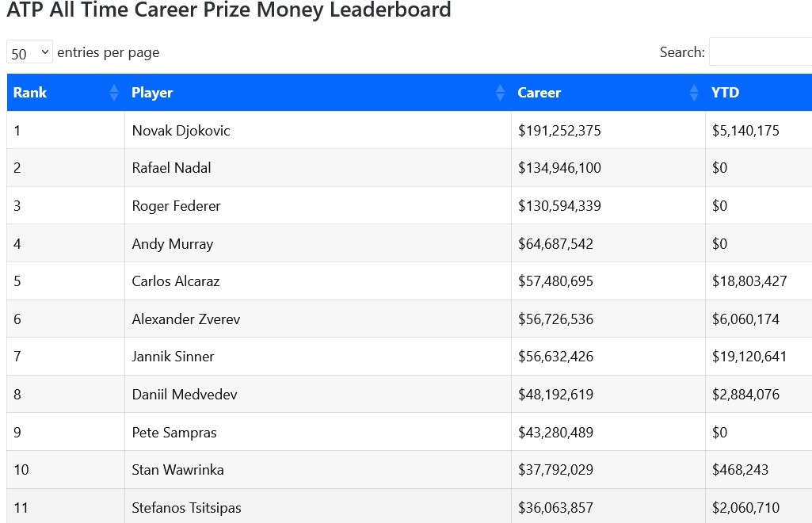Click the Rank column sort arrows icon
This screenshot has height=523, width=812.
[114, 93]
